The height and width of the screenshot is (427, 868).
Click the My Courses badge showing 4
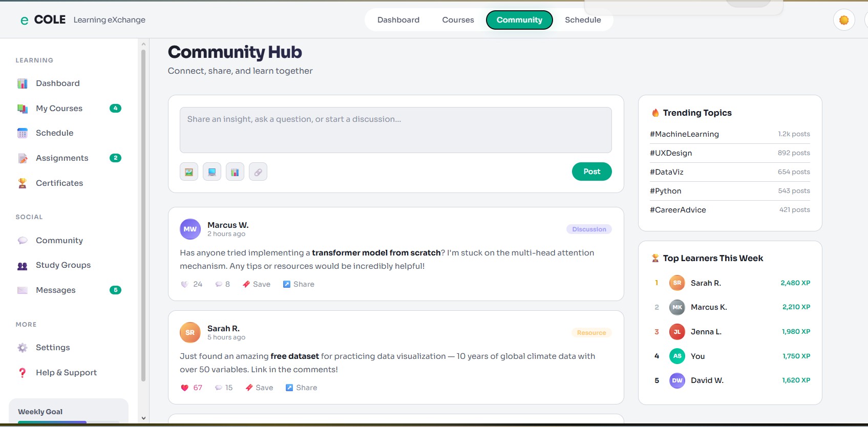point(115,108)
